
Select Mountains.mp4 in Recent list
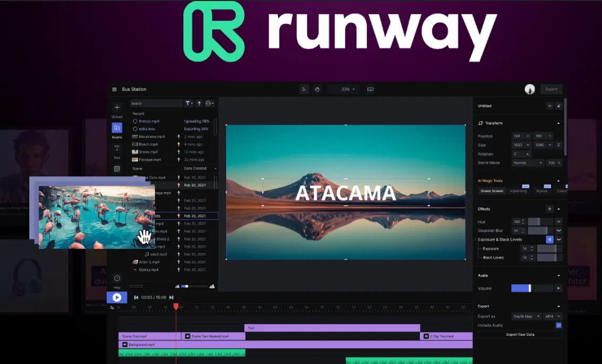click(152, 136)
